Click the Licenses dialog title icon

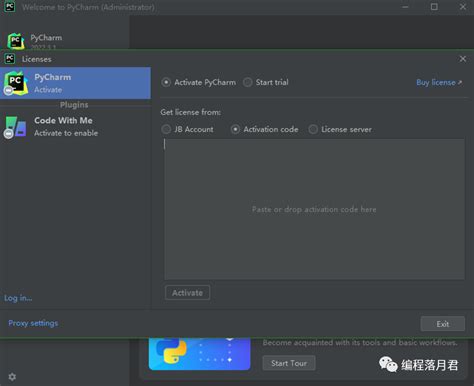[x=10, y=59]
